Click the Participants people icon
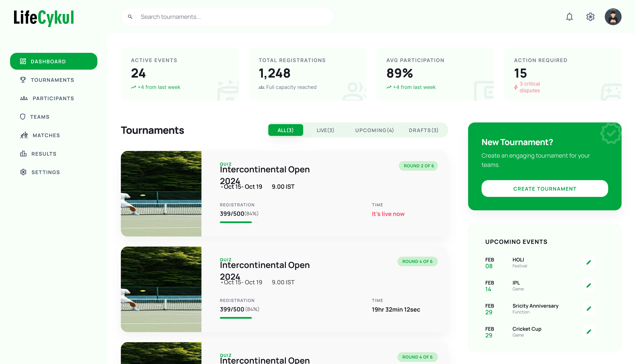The image size is (635, 364). 24,98
